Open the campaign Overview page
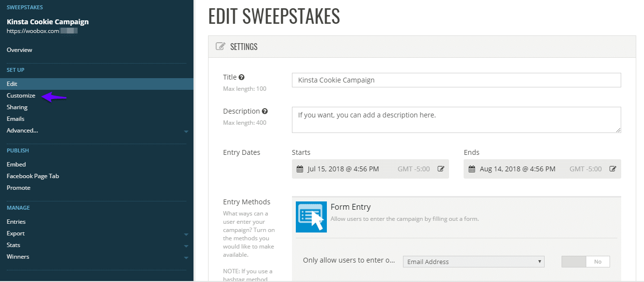The width and height of the screenshot is (644, 282). (19, 50)
